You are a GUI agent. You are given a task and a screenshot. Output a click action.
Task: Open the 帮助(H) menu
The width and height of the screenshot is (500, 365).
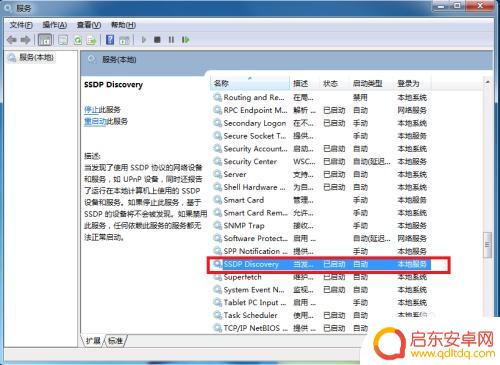pyautogui.click(x=123, y=25)
